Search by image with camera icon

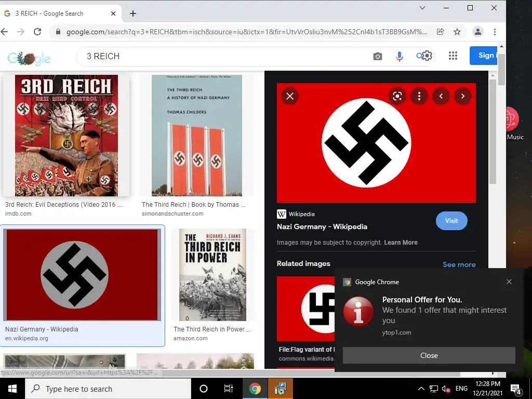378,56
